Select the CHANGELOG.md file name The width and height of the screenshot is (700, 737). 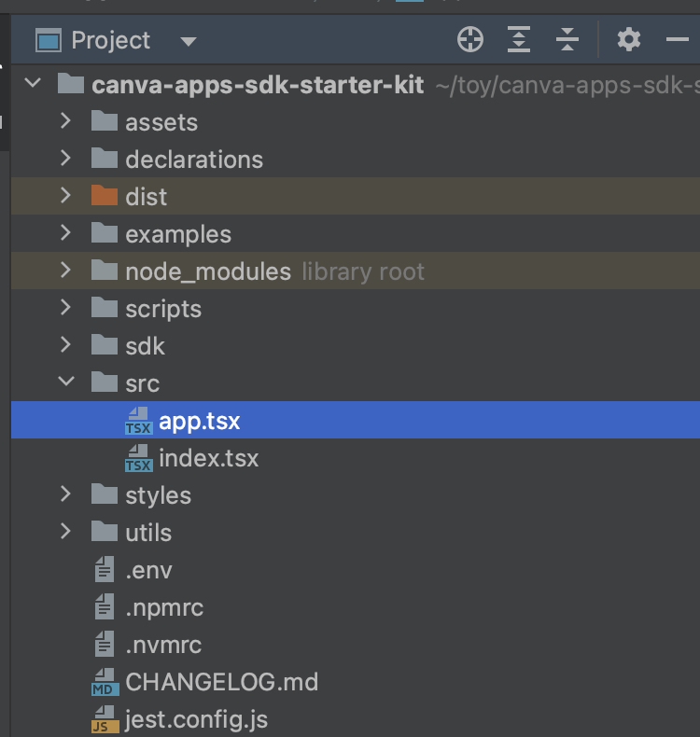[222, 682]
